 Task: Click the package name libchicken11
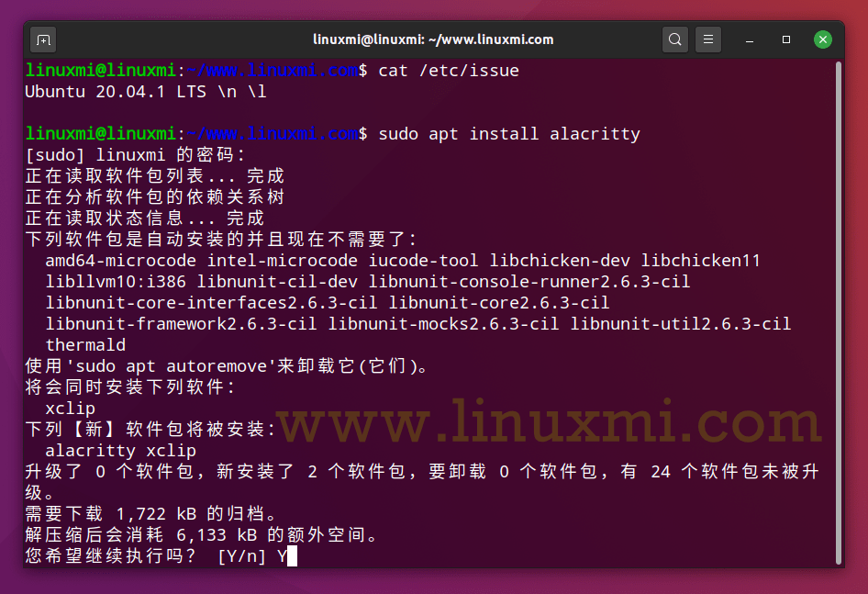(x=701, y=261)
